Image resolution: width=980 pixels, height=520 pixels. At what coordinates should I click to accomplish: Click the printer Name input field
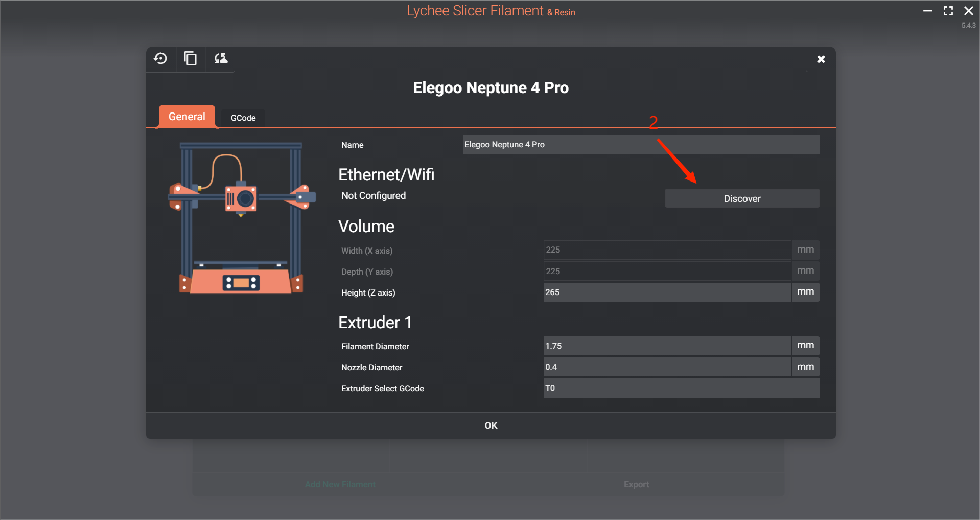click(x=641, y=145)
